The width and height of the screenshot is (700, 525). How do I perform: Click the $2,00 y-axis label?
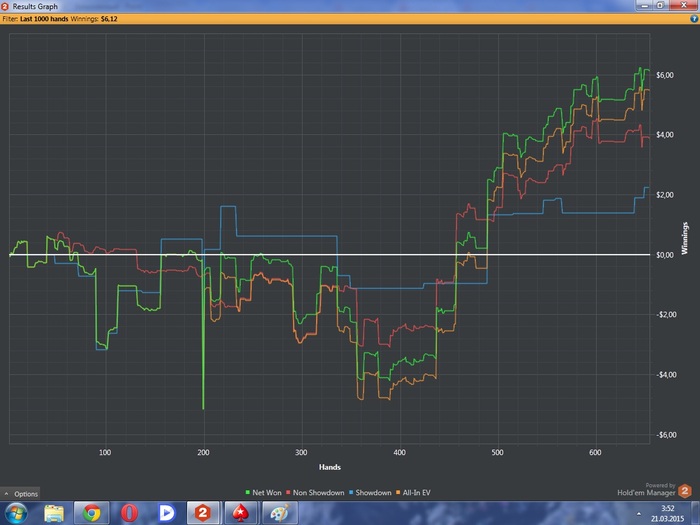[x=665, y=195]
